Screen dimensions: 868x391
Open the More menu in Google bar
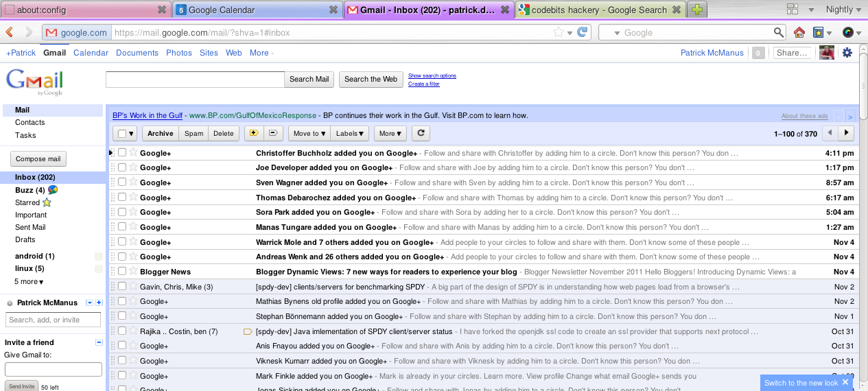(x=261, y=53)
